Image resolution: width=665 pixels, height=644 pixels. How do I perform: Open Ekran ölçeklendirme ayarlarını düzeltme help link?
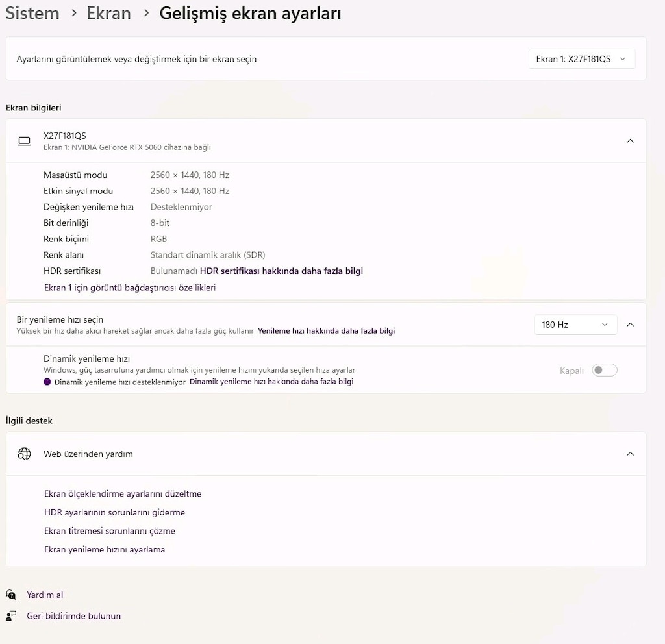(123, 494)
